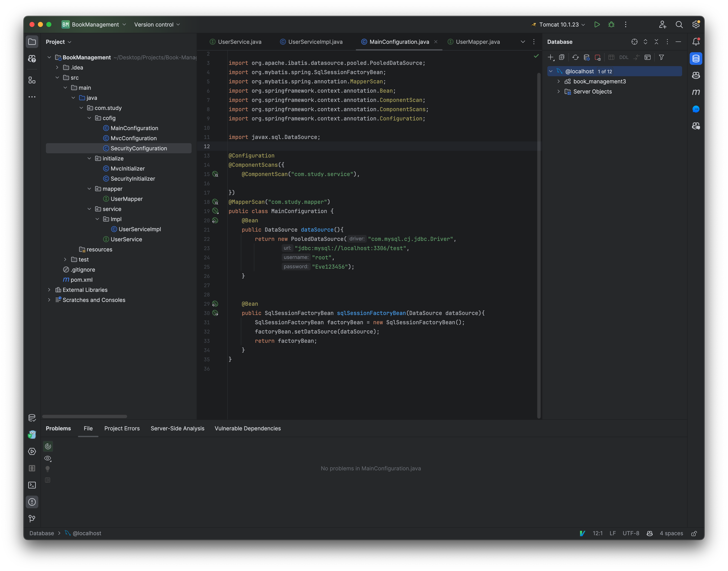Toggle read-only lock in status bar

pos(694,533)
